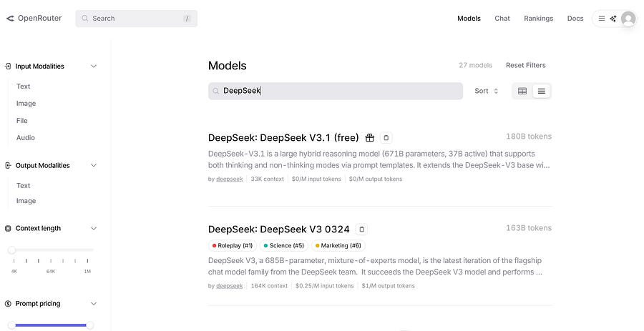
Task: Select File input modality filter
Action: pyautogui.click(x=21, y=121)
